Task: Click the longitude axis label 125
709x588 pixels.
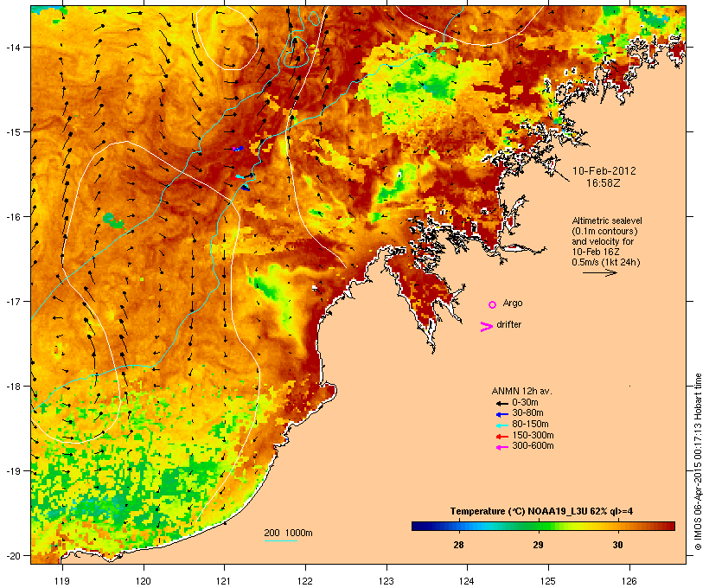Action: tap(548, 581)
